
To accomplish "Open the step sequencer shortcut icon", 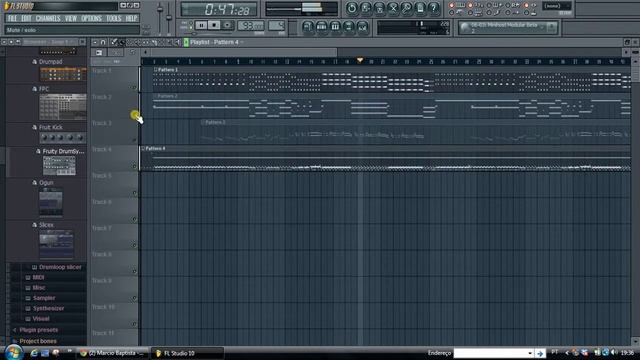I will 322,27.
